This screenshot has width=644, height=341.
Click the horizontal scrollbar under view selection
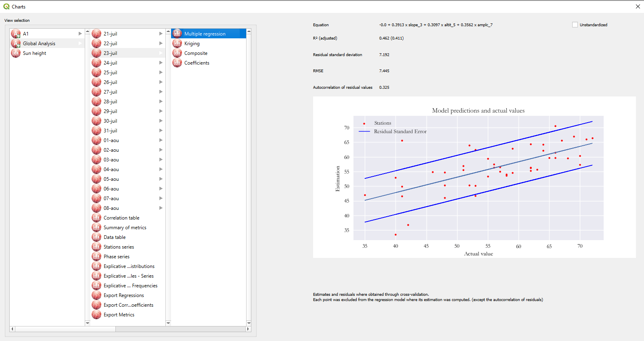coord(65,329)
